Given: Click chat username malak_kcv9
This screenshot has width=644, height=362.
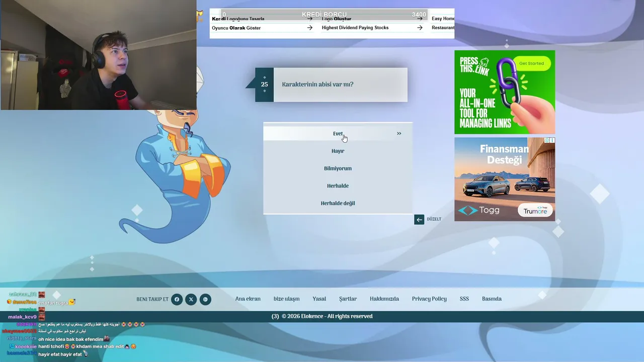Looking at the screenshot, I should (22, 317).
